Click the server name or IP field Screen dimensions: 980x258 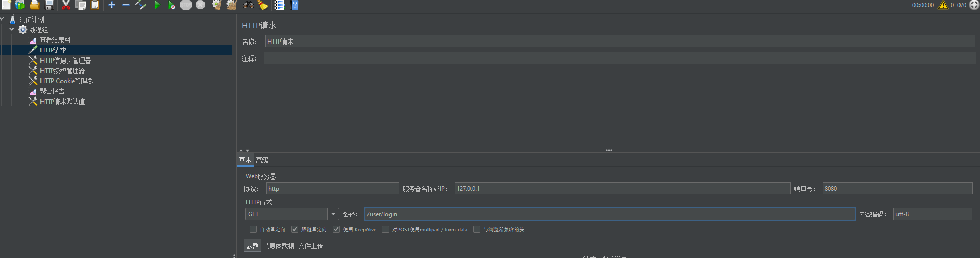coord(622,188)
